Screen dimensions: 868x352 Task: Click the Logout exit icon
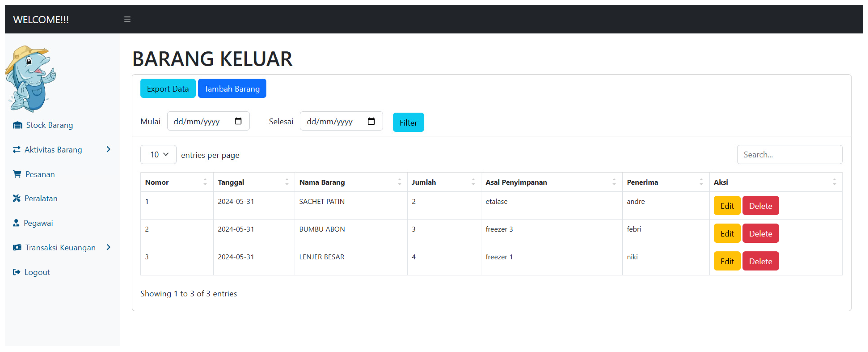16,272
